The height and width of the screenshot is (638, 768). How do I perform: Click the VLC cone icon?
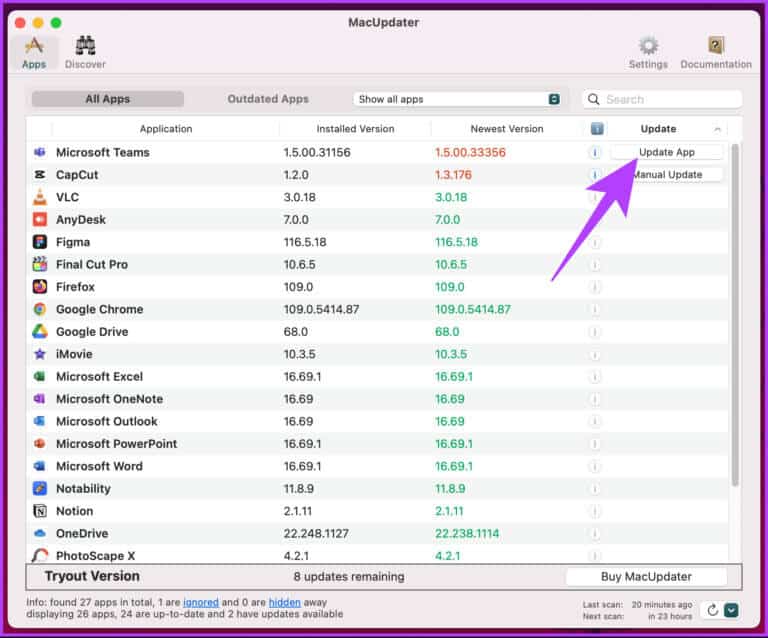[40, 197]
